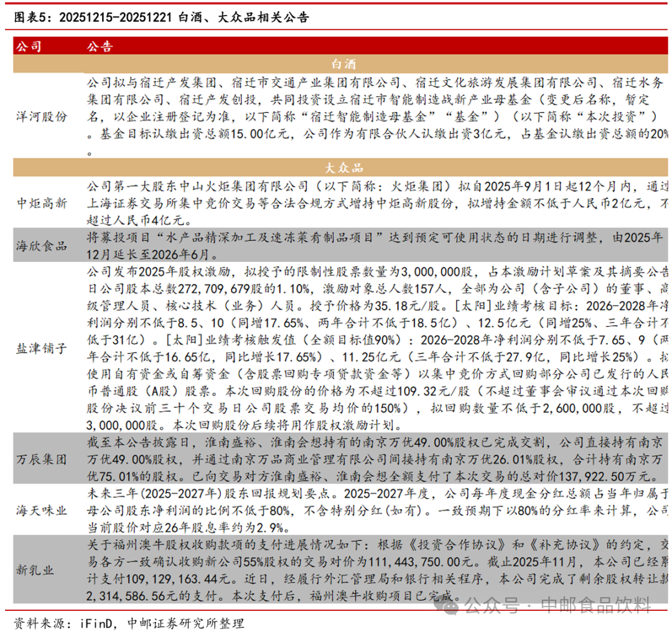Click the 洋河股份 announcement text about 宿迁智能制造母基金
Screen dimensions: 672x632
[373, 112]
